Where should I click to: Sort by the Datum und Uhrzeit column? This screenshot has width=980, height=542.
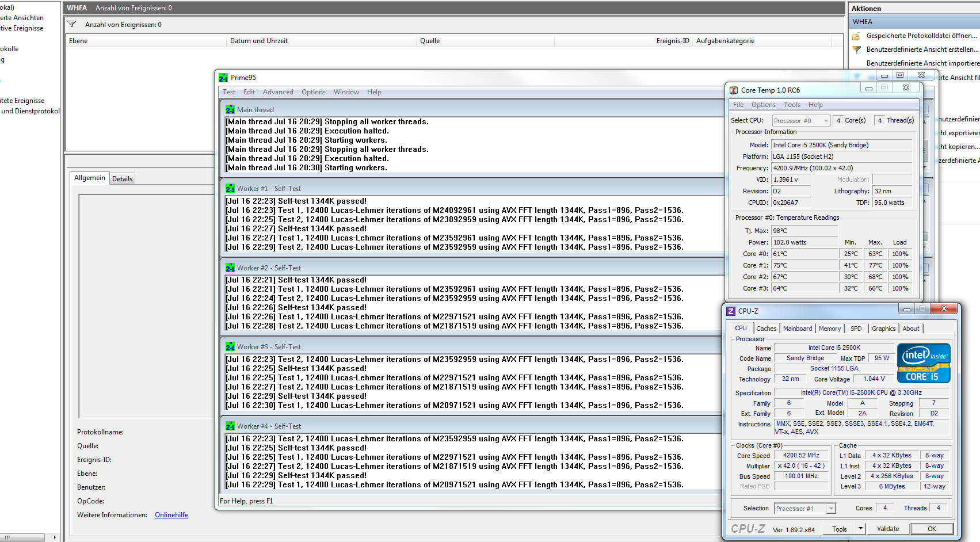(322, 41)
